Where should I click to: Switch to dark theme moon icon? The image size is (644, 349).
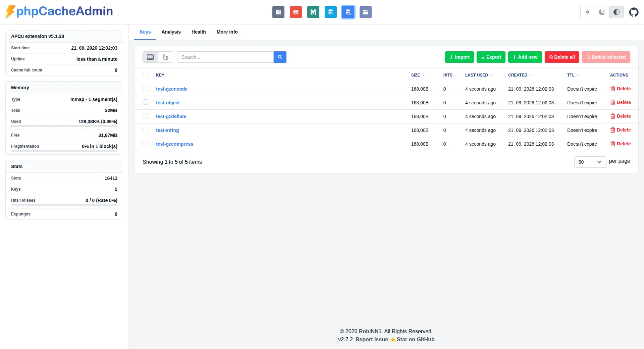click(602, 12)
